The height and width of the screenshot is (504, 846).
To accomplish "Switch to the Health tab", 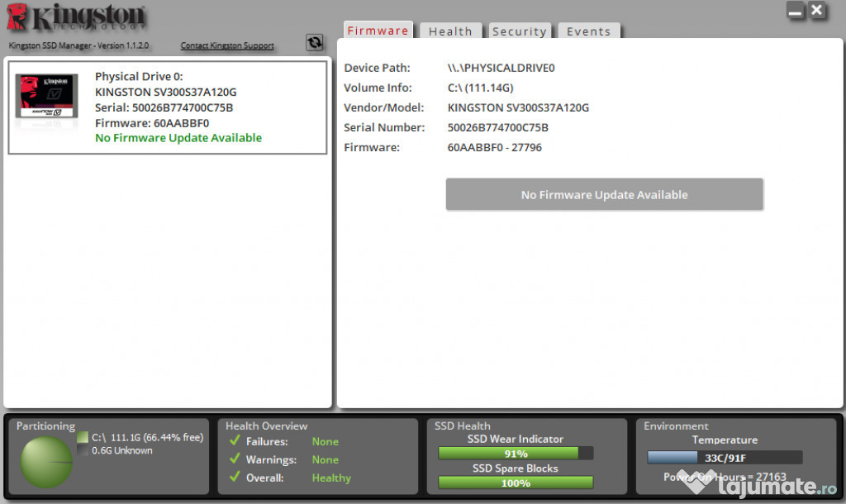I will coord(450,31).
